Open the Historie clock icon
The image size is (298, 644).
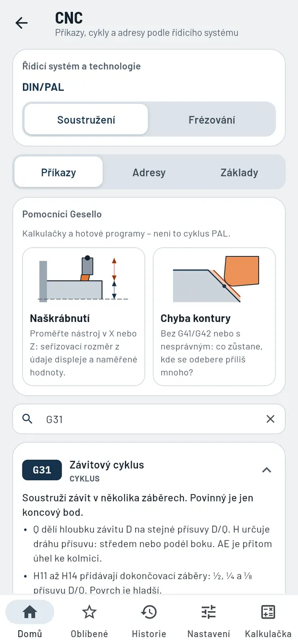[x=149, y=612]
